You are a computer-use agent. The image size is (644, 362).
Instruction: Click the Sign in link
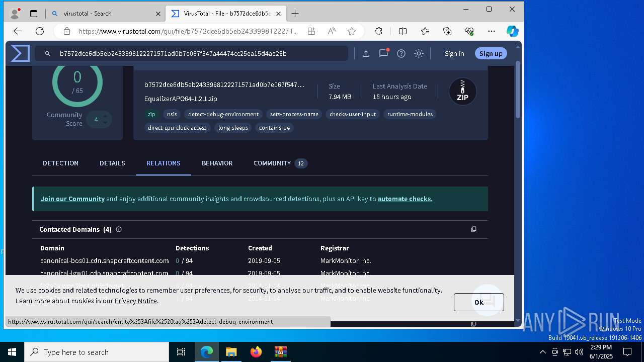click(x=454, y=53)
